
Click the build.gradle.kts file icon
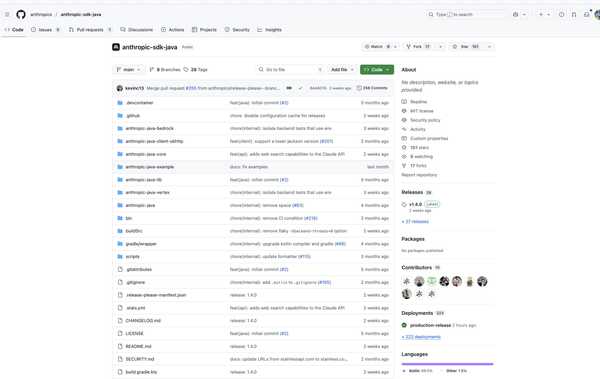[x=120, y=372]
